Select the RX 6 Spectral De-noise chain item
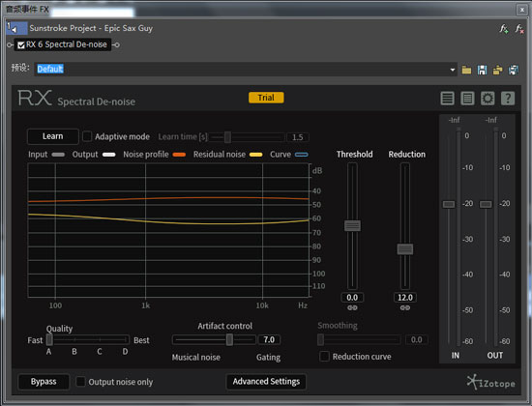532x406 pixels. [x=63, y=44]
